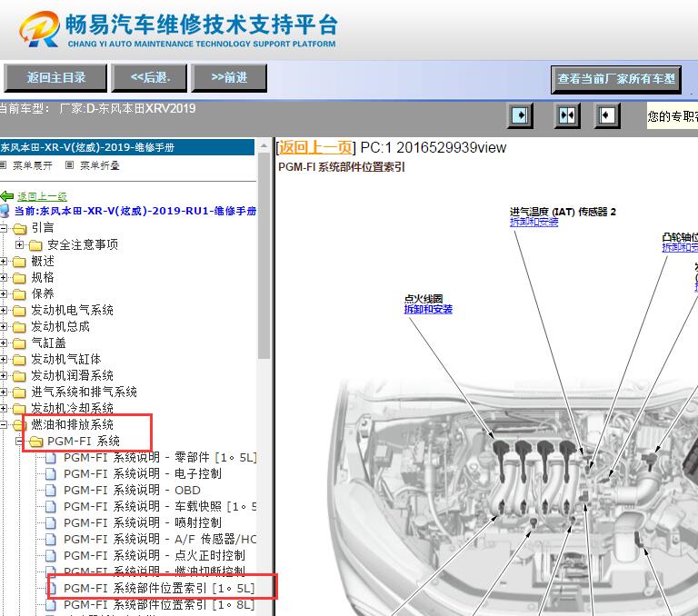Open the 返回上一页 link
698x616 pixels.
coord(315,147)
